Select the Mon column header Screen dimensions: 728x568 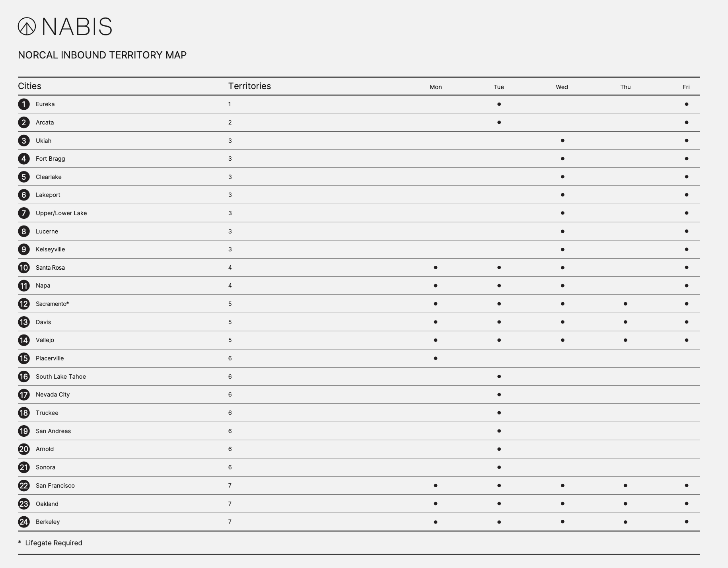click(x=436, y=87)
